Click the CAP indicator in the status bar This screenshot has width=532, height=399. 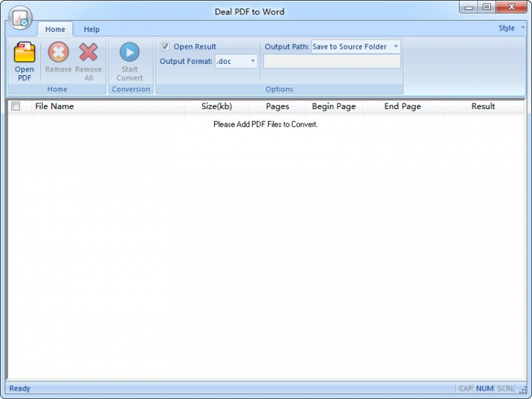465,388
